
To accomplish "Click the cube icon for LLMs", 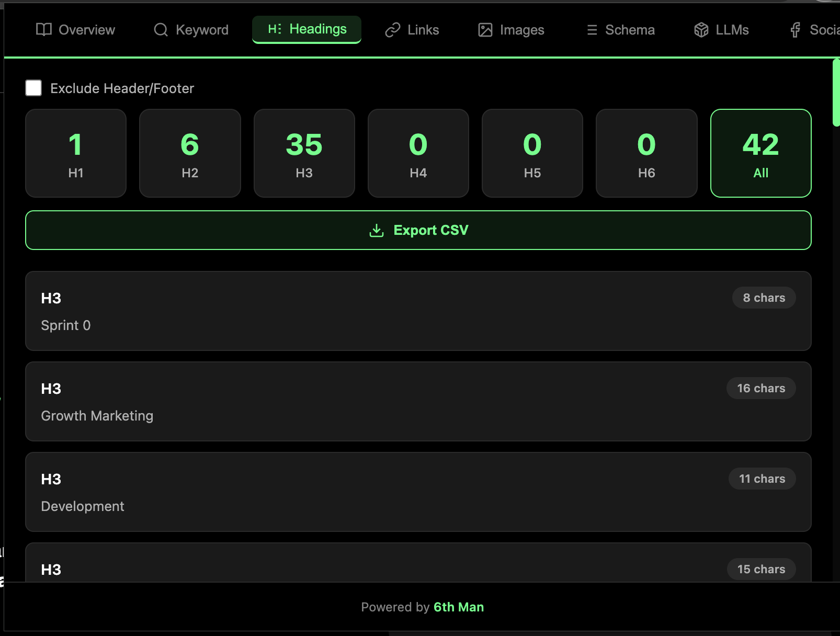I will tap(701, 30).
